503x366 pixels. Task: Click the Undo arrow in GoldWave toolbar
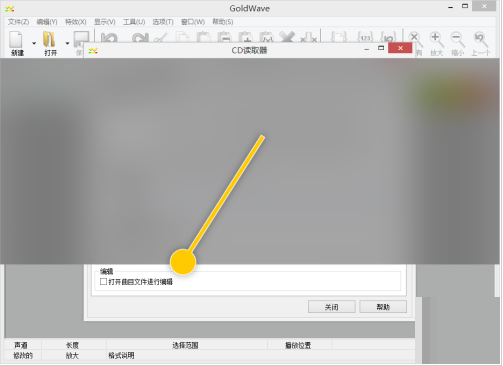coord(109,38)
